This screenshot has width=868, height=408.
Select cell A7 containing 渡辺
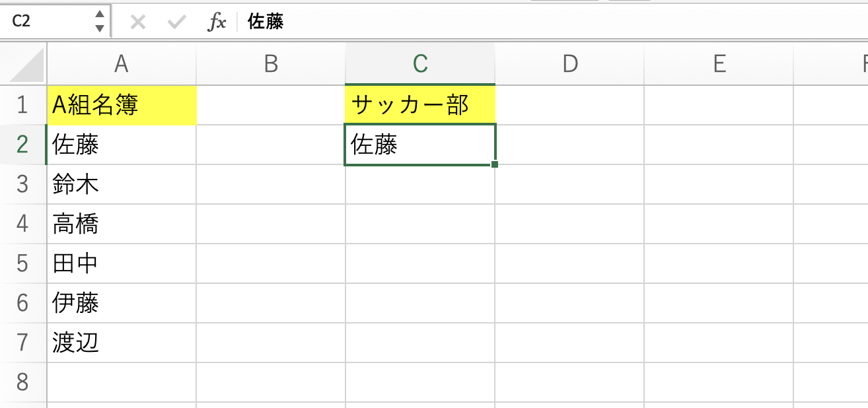pos(121,342)
